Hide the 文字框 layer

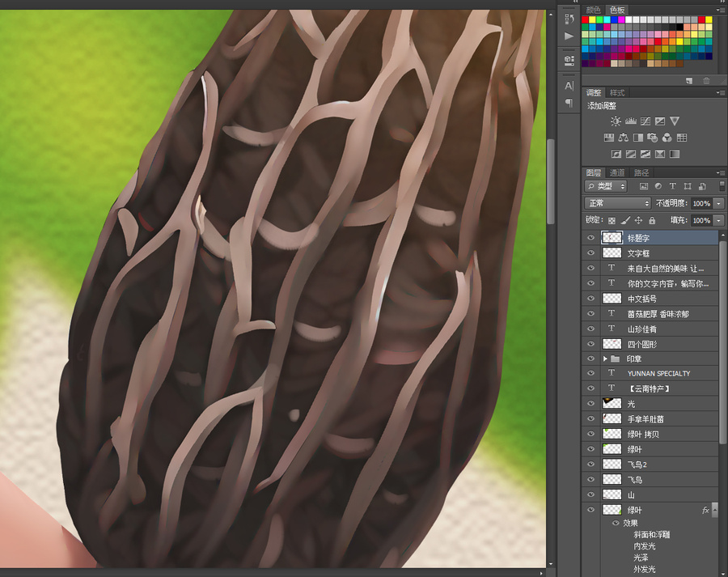(x=590, y=253)
